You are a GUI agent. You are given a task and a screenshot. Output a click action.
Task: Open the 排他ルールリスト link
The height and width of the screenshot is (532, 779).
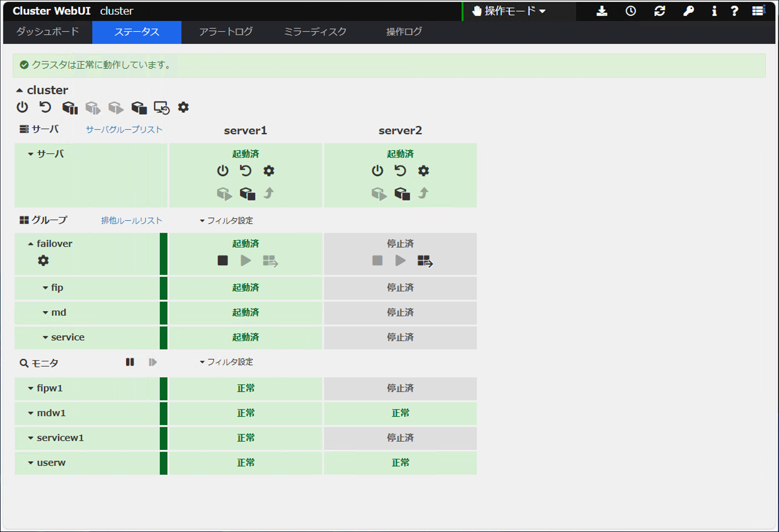[131, 220]
